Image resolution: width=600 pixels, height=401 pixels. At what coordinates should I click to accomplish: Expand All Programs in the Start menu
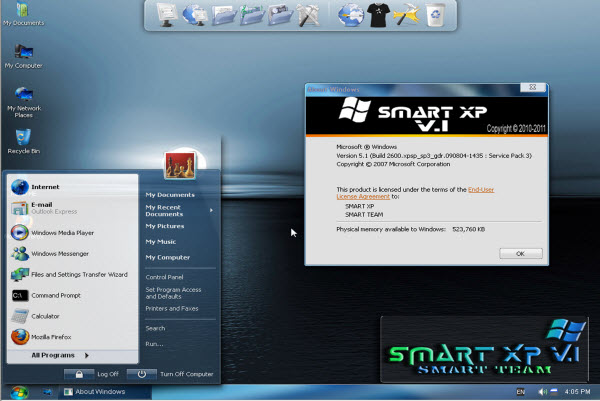pos(73,355)
